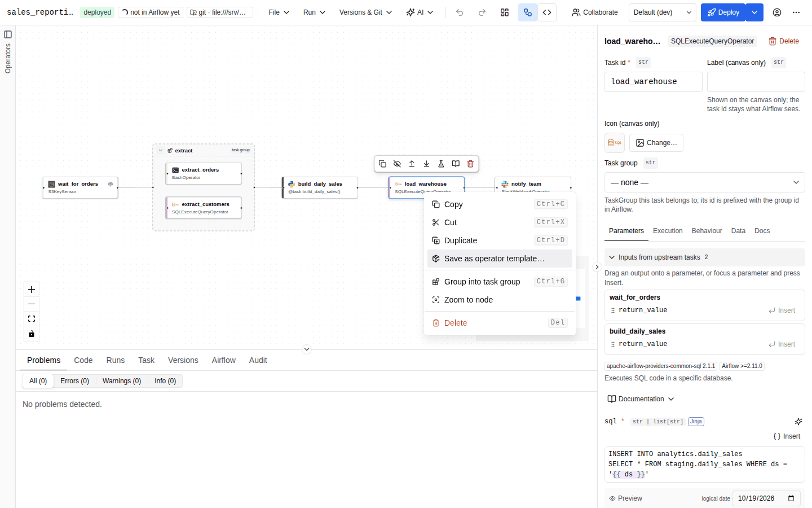Image resolution: width=812 pixels, height=508 pixels.
Task: Click the download arrow in node toolbar
Action: coord(426,164)
